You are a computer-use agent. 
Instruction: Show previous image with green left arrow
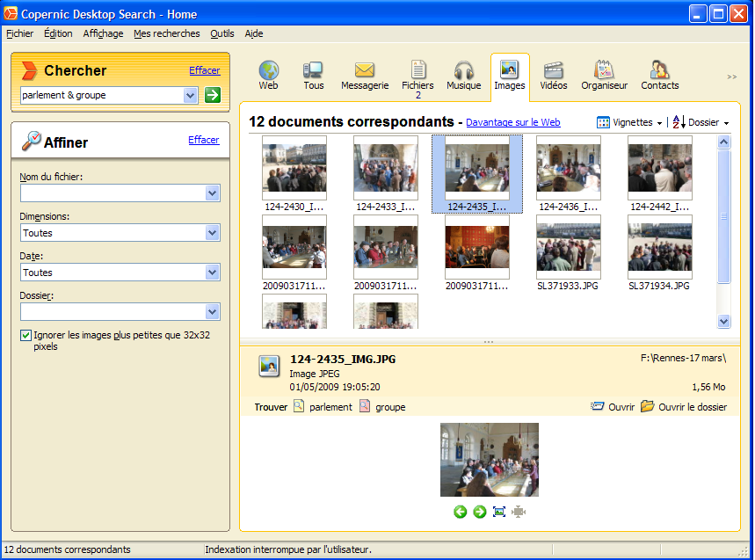tap(461, 512)
